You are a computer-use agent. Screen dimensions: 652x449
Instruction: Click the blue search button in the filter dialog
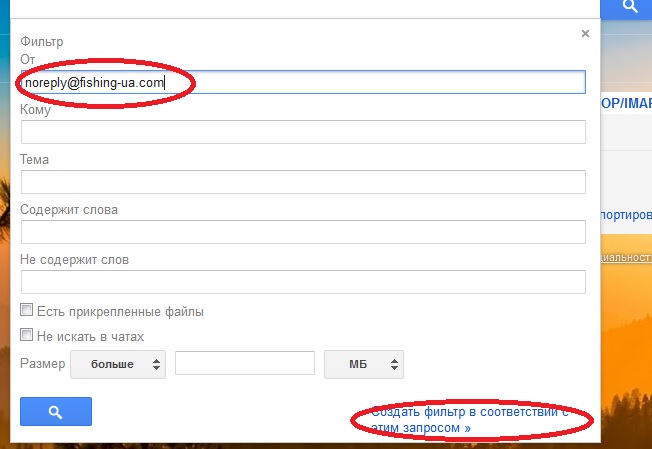[56, 411]
